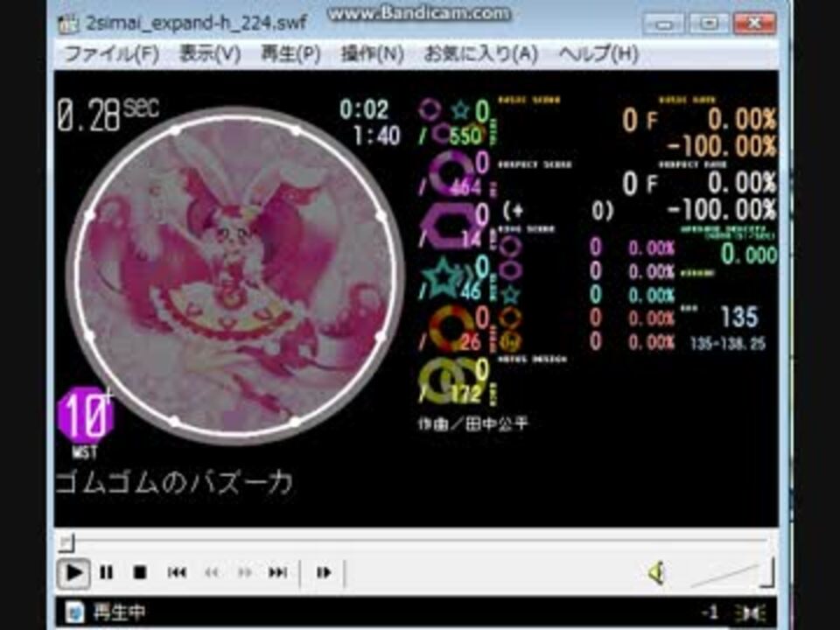The width and height of the screenshot is (840, 630).
Task: Click the window title 2simai_expand-h_224.swf
Action: [x=197, y=24]
